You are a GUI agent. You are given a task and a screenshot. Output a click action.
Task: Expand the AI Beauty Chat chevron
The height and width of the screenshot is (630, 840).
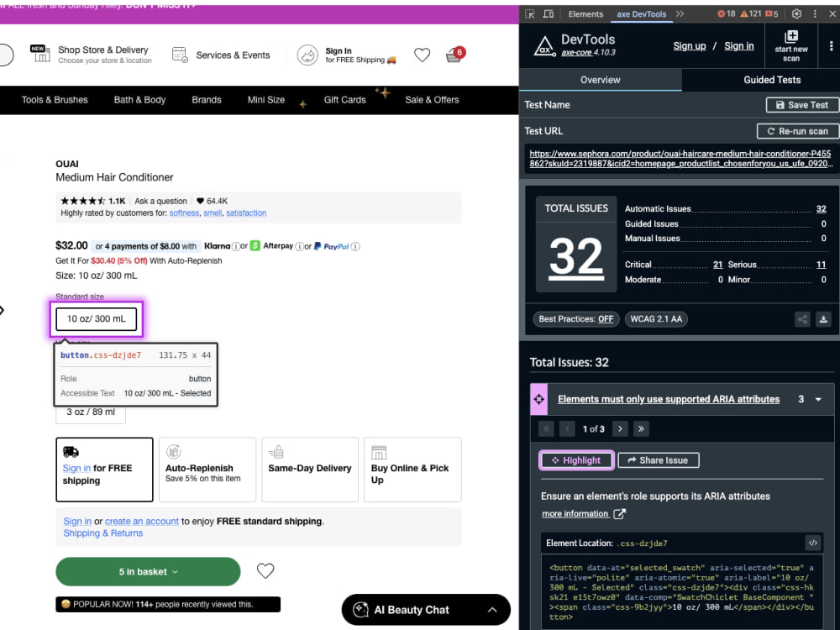(x=492, y=610)
